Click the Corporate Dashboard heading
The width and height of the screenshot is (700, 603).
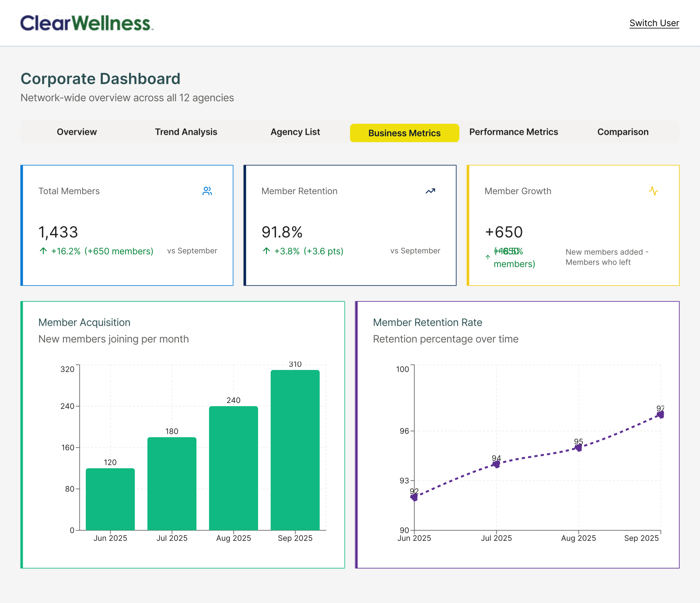click(x=101, y=79)
